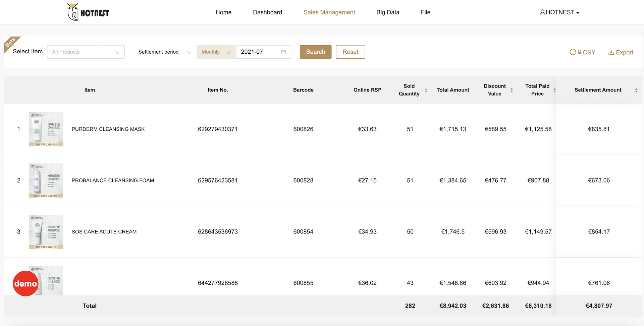Sort by Total Paid Price arrows
Image resolution: width=644 pixels, height=326 pixels.
[x=554, y=90]
